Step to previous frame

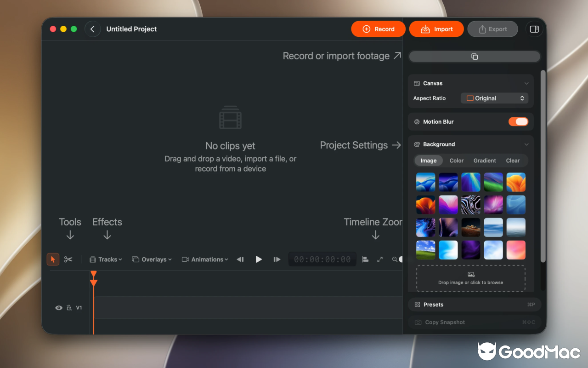[240, 259]
